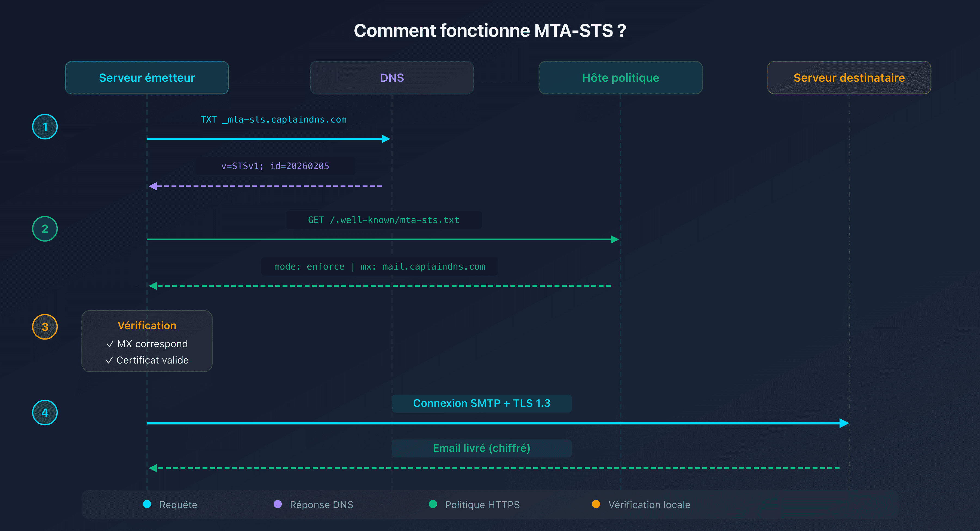Click the step 2 circle marker
The width and height of the screenshot is (980, 531).
coord(45,229)
